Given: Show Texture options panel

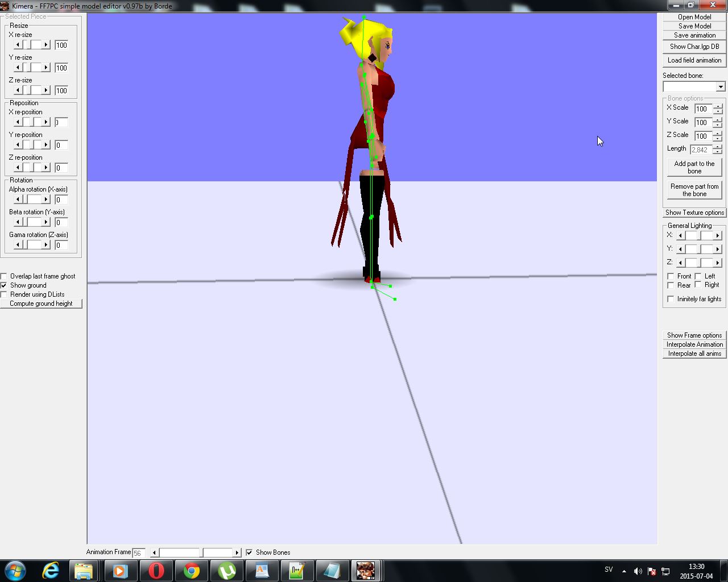Looking at the screenshot, I should pos(694,213).
